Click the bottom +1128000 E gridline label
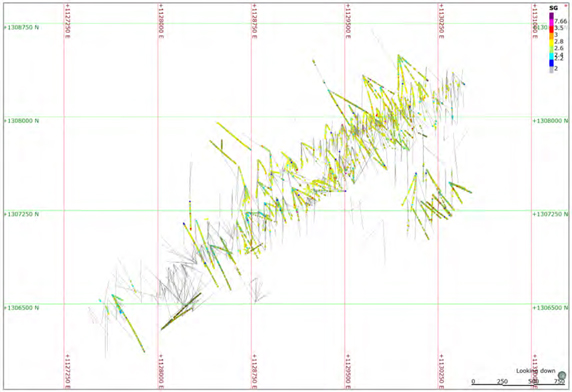The image size is (572, 392). tap(161, 371)
